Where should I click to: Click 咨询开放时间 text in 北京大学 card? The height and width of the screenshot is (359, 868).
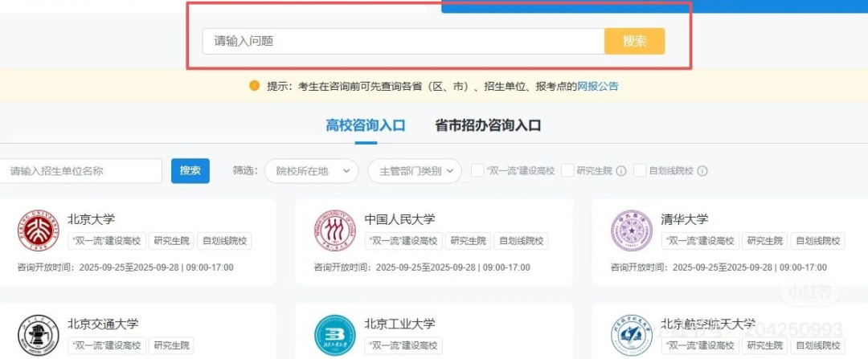point(125,267)
